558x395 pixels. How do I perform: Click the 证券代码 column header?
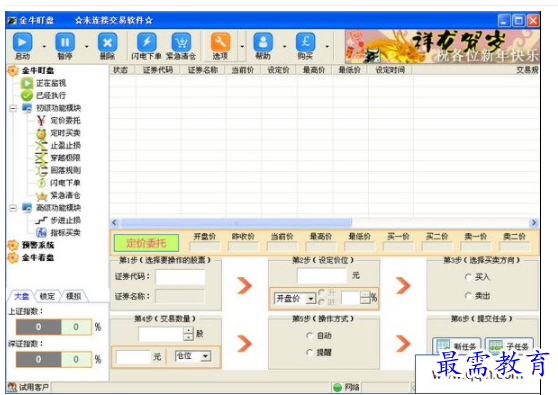point(158,70)
